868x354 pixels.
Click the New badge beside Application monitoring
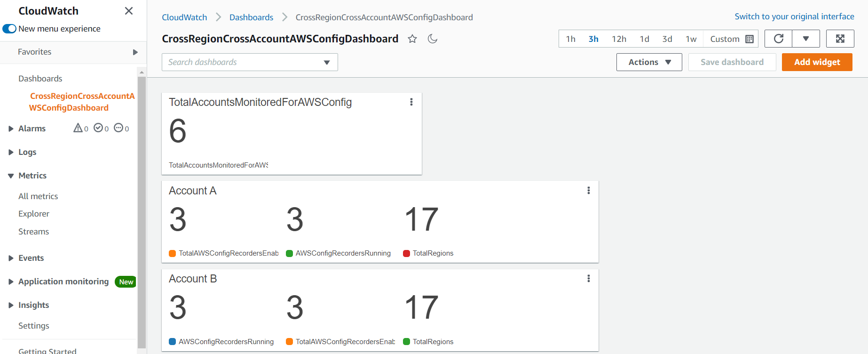click(126, 282)
